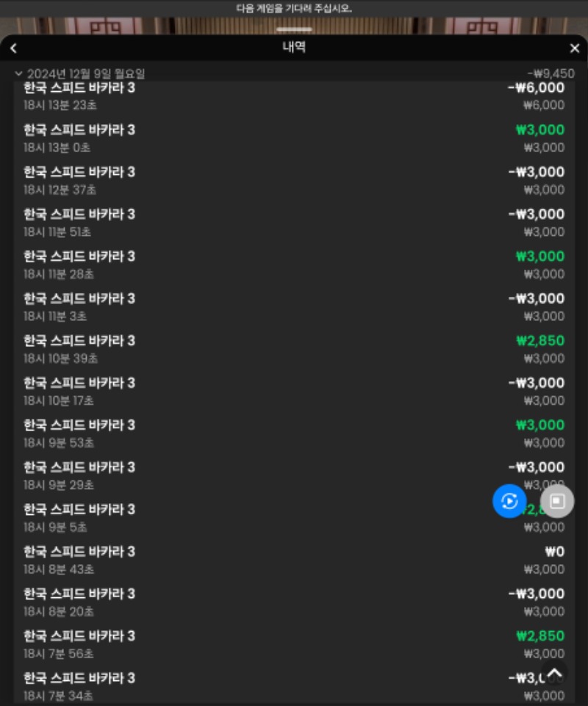This screenshot has width=588, height=706.
Task: Open the 18시 13분 0초 bet entry
Action: click(294, 138)
